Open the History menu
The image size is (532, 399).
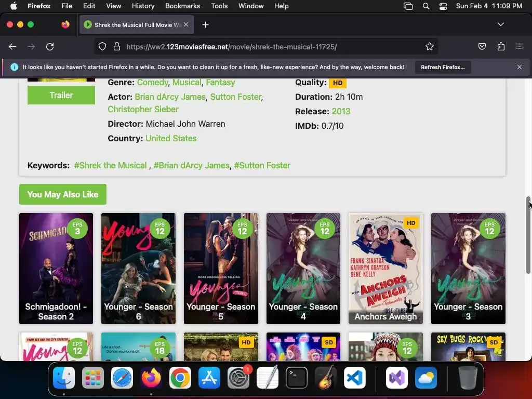coord(143,6)
